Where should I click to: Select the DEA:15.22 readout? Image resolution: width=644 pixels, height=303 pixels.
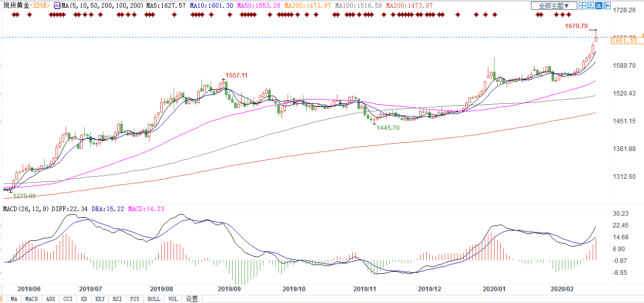pos(108,209)
